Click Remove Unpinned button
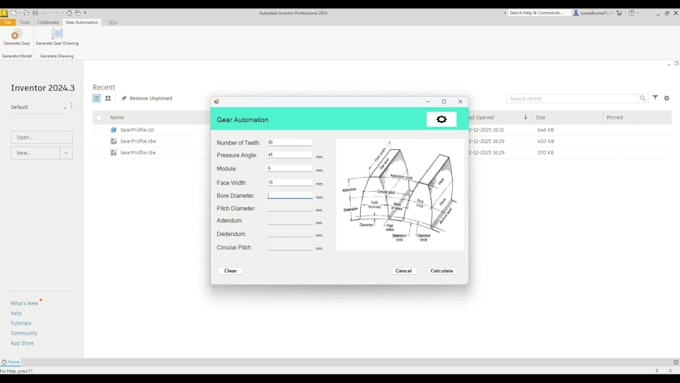The width and height of the screenshot is (680, 383). 147,98
